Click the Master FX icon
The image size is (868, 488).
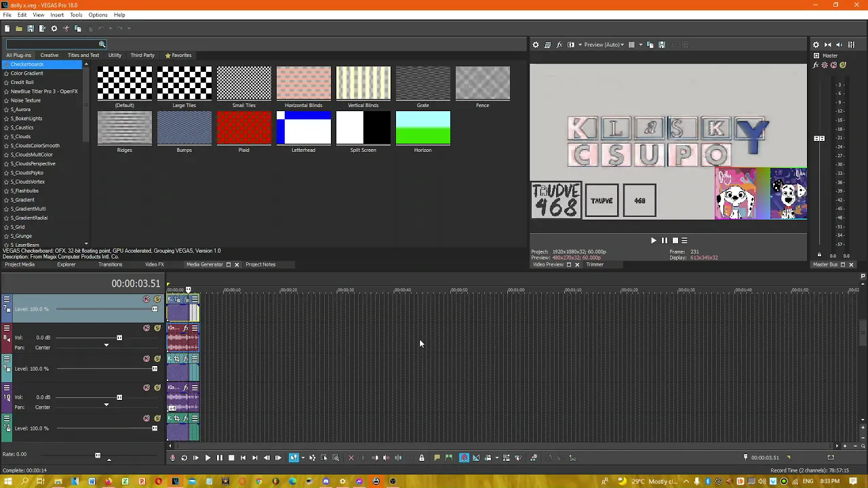(816, 65)
